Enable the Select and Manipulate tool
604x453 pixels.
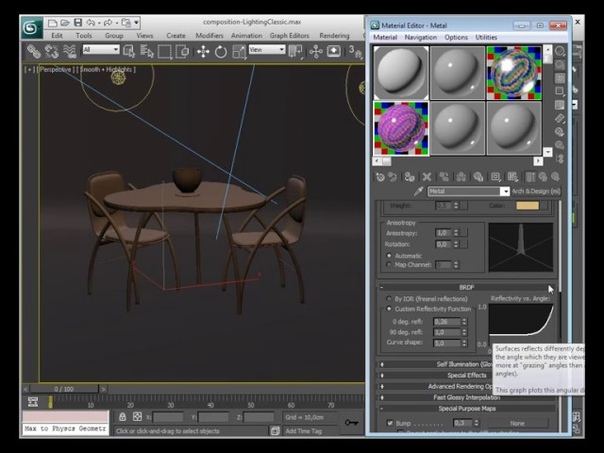316,52
